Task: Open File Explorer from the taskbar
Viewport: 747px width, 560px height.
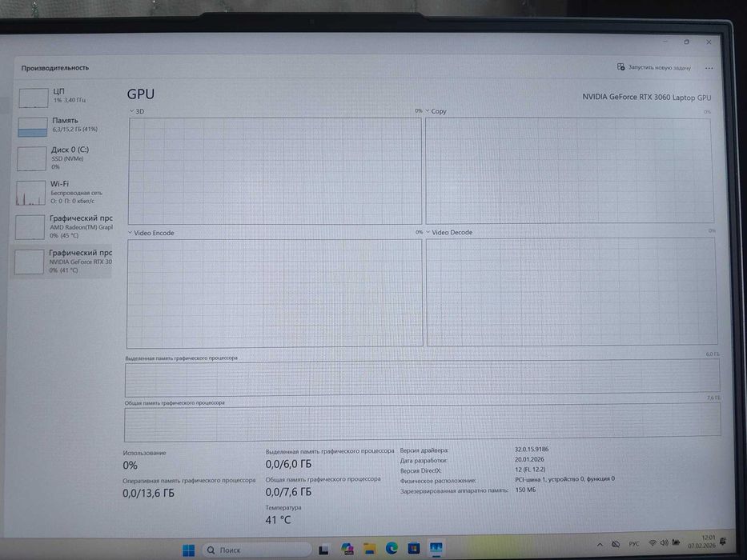Action: [370, 549]
